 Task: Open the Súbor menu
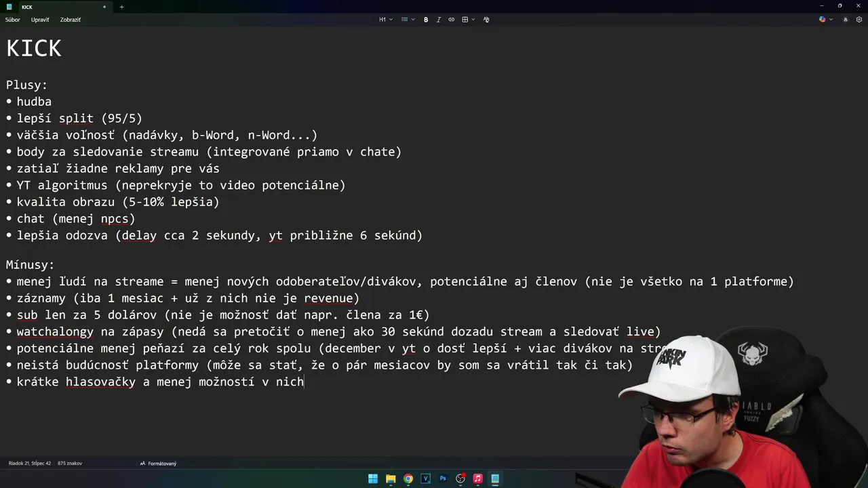pyautogui.click(x=12, y=20)
